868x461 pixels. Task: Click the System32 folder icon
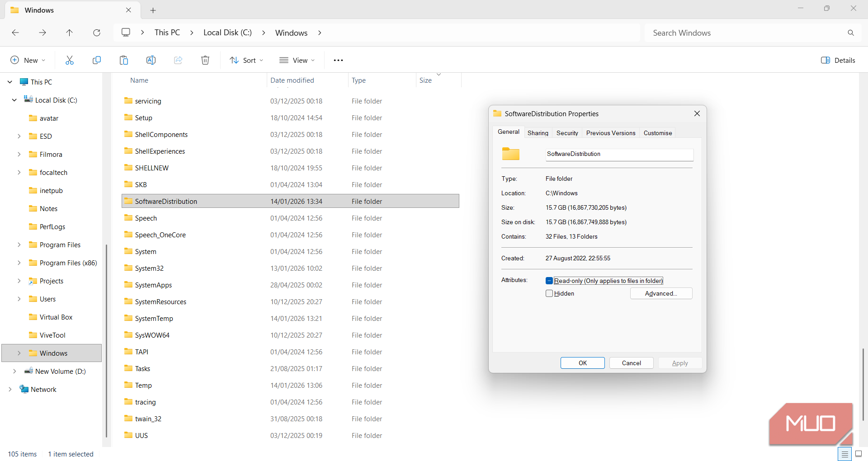point(128,268)
